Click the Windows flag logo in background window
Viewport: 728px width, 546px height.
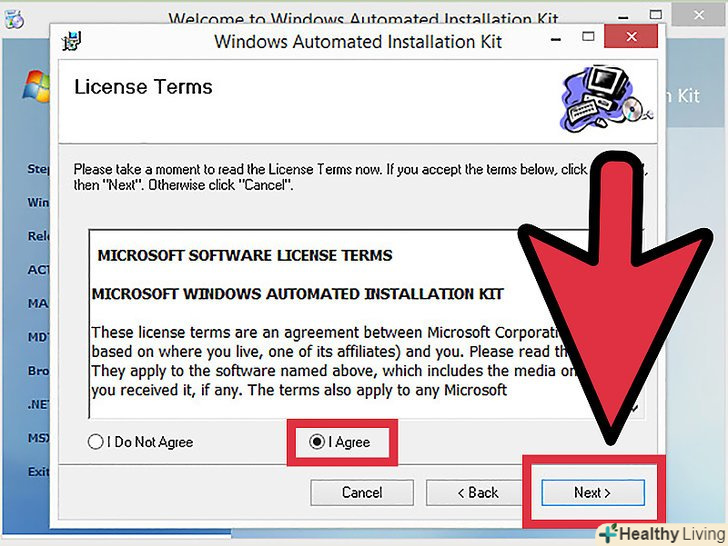[36, 86]
